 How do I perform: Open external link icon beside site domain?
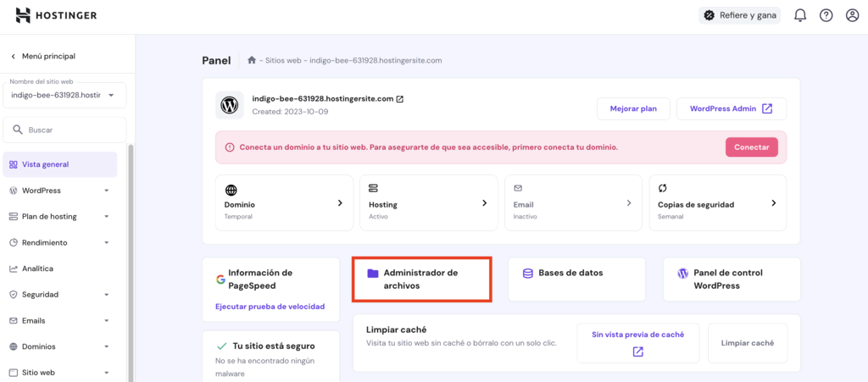click(x=400, y=99)
